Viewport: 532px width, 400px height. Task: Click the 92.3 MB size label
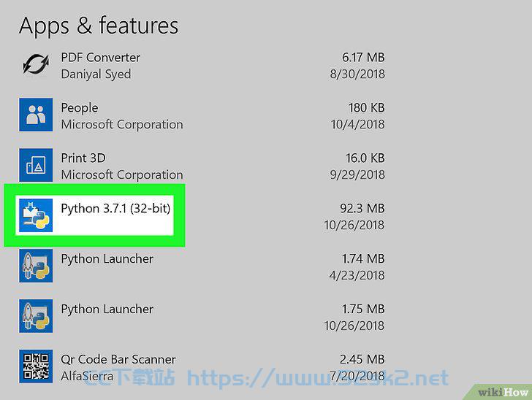click(x=362, y=208)
